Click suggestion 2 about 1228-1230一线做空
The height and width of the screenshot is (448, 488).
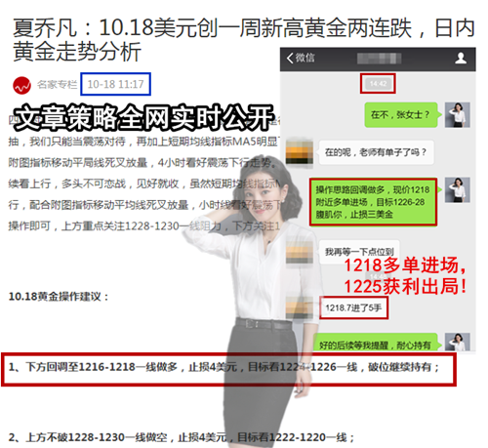pyautogui.click(x=182, y=437)
